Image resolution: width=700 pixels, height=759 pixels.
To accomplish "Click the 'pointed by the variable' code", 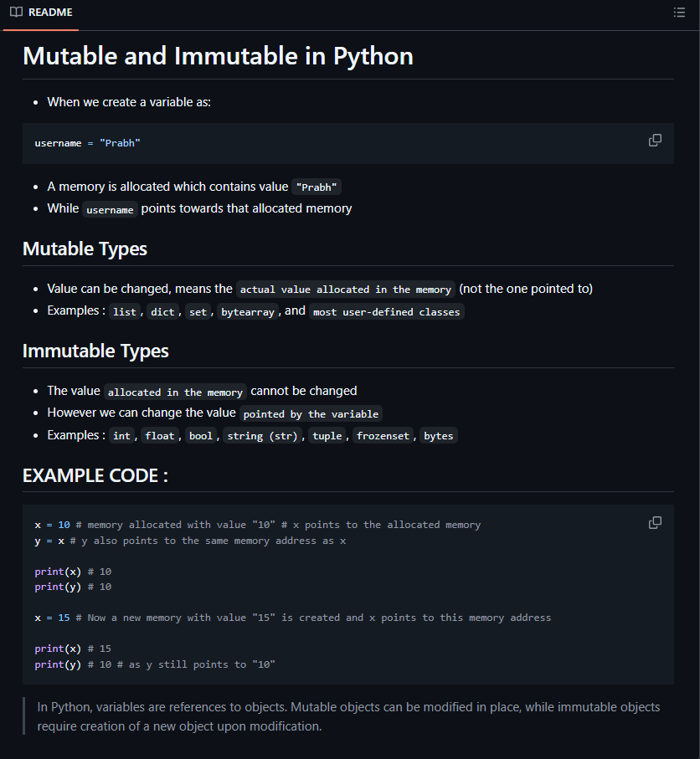I will pos(311,414).
